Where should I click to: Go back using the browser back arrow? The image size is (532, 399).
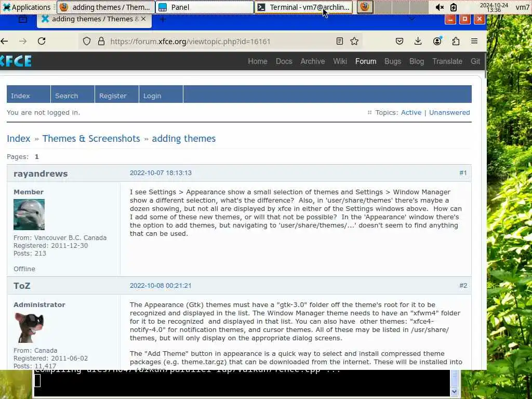[4, 42]
